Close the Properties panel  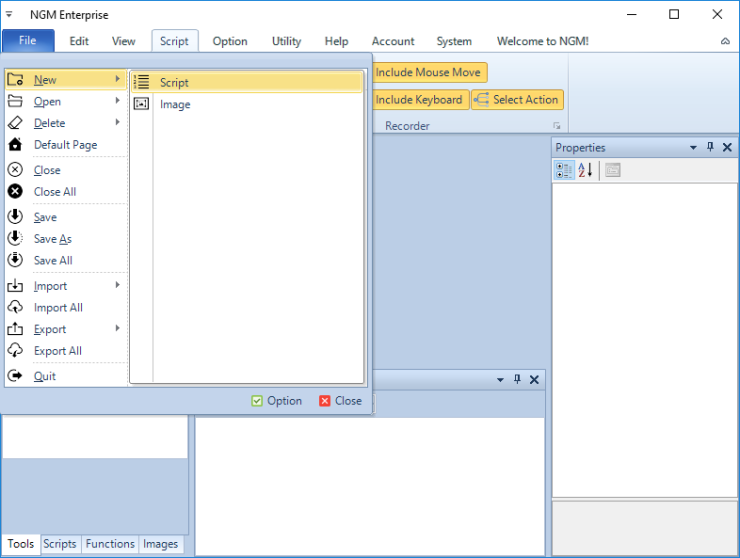point(727,148)
